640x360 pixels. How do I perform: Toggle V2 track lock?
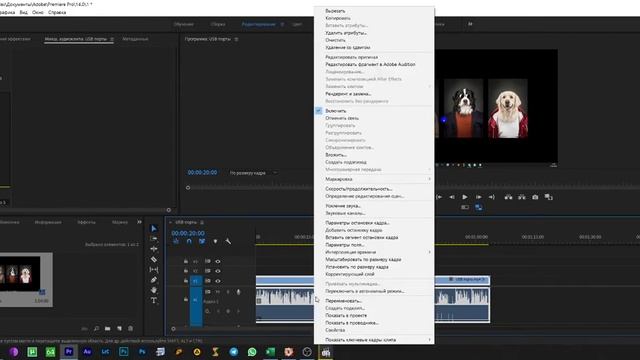pyautogui.click(x=186, y=271)
